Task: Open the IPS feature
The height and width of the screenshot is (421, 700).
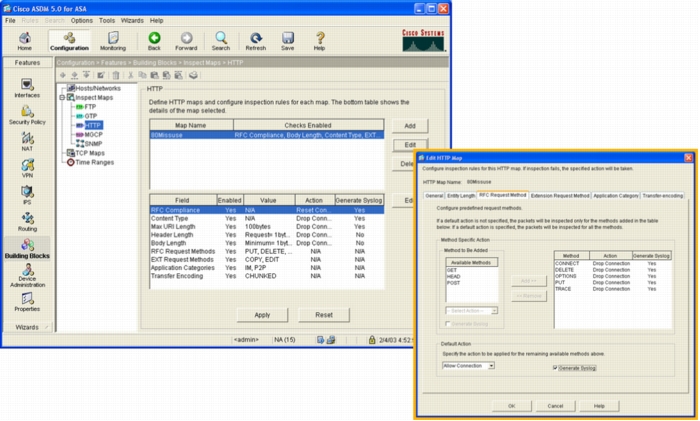Action: [x=27, y=195]
